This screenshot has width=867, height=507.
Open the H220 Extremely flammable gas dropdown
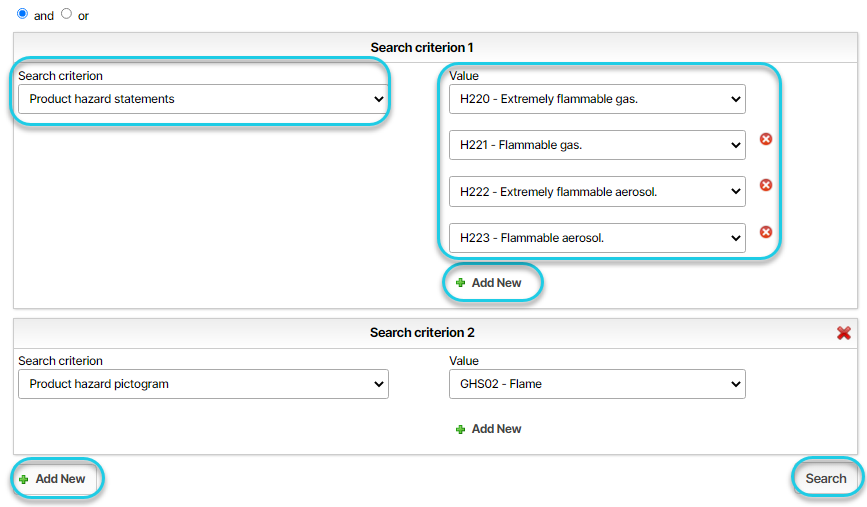(597, 99)
